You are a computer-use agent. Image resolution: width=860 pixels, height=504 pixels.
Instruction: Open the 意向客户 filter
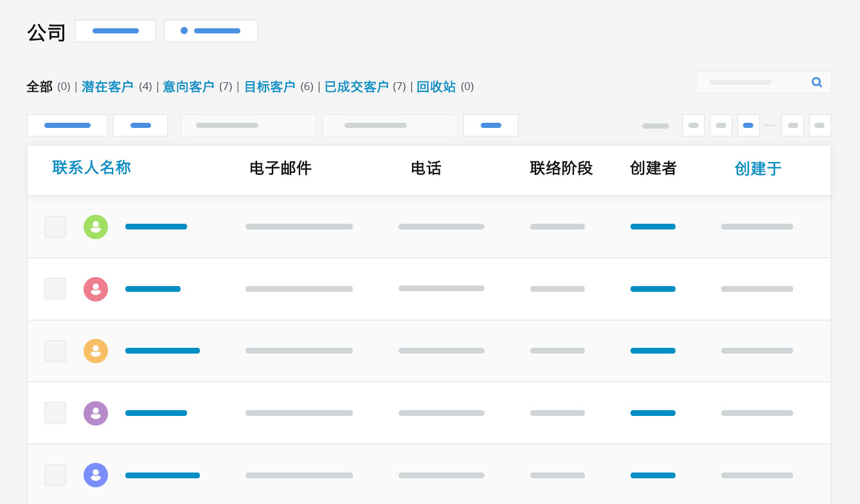click(188, 87)
